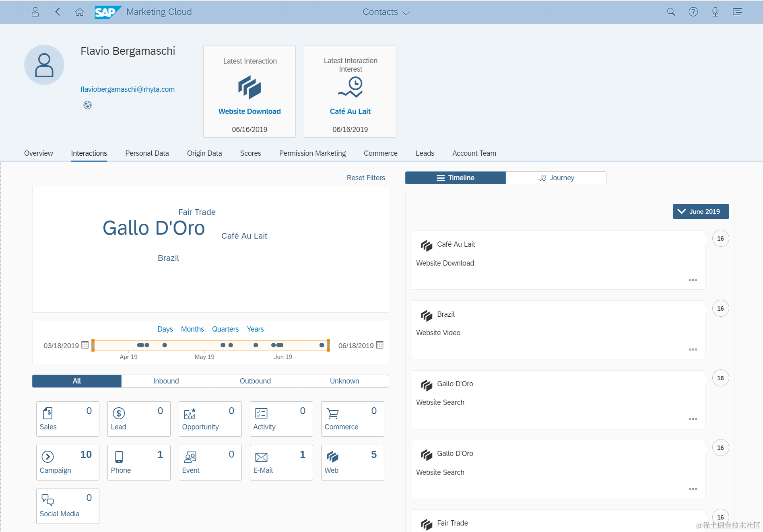
Task: Select the Lead interaction tile
Action: (x=139, y=419)
